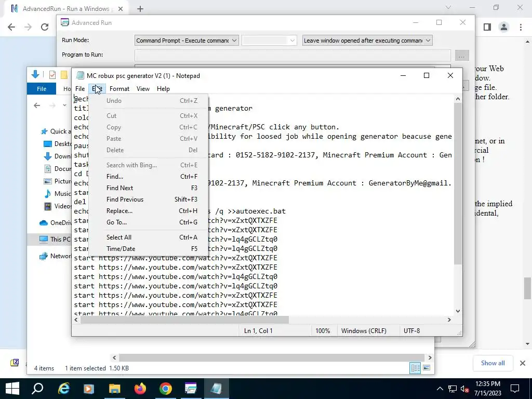Open Firefox from taskbar
The image size is (532, 399).
(140, 389)
